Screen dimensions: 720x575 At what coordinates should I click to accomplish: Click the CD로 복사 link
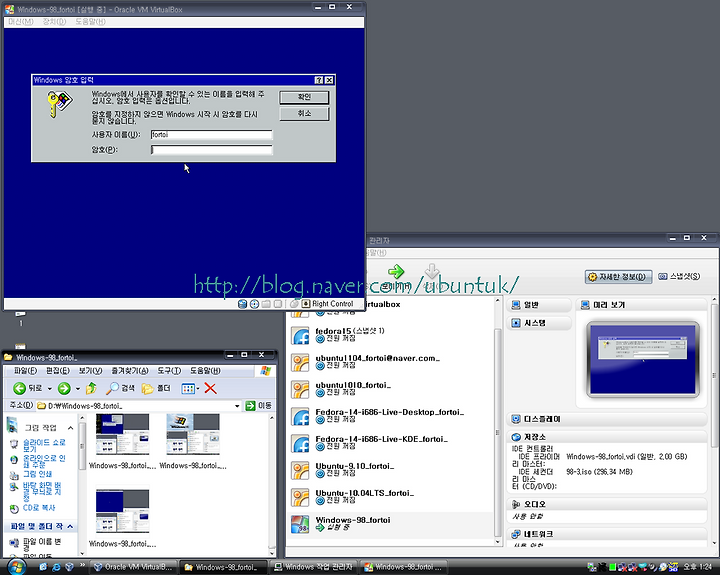pos(39,508)
